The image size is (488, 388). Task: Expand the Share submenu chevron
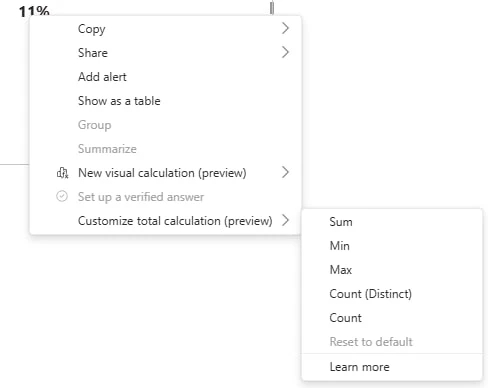(x=285, y=53)
